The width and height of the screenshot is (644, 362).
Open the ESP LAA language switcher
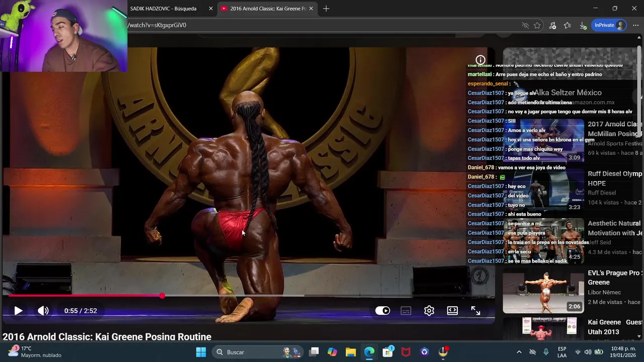[x=562, y=352]
